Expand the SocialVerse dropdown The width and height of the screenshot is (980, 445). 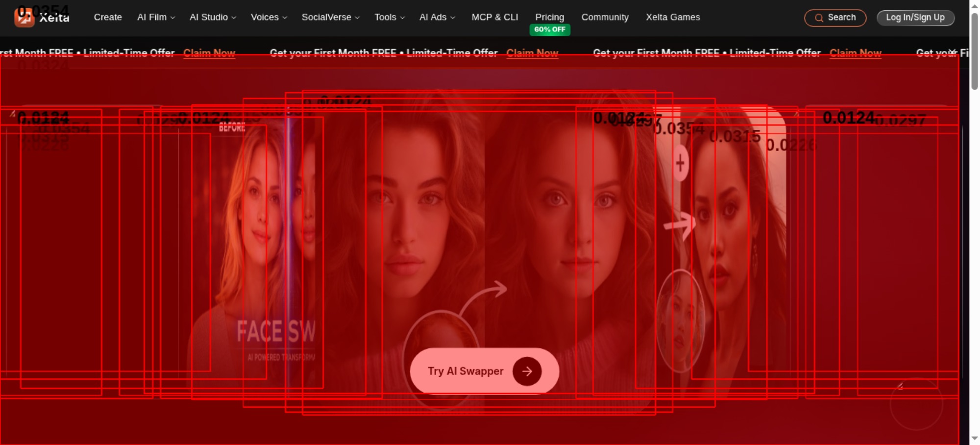pos(331,17)
